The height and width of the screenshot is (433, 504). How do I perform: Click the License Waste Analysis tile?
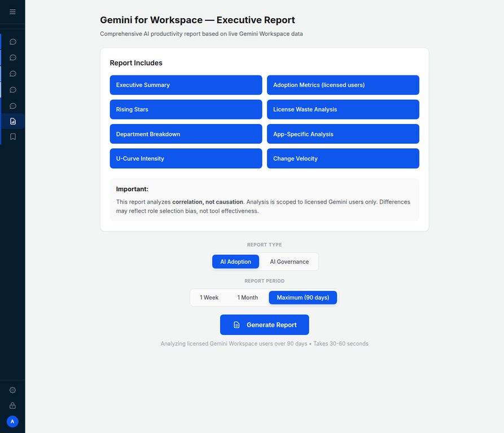point(343,109)
